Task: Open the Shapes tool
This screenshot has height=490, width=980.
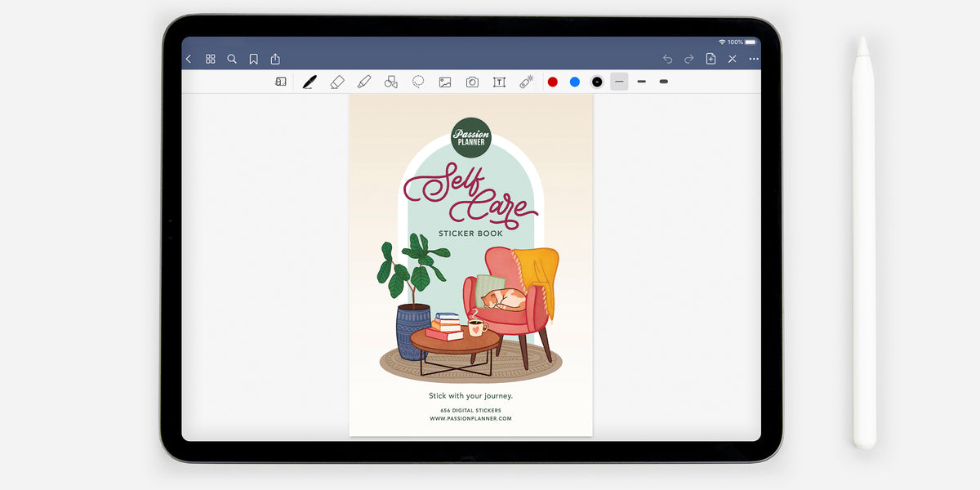Action: (390, 82)
